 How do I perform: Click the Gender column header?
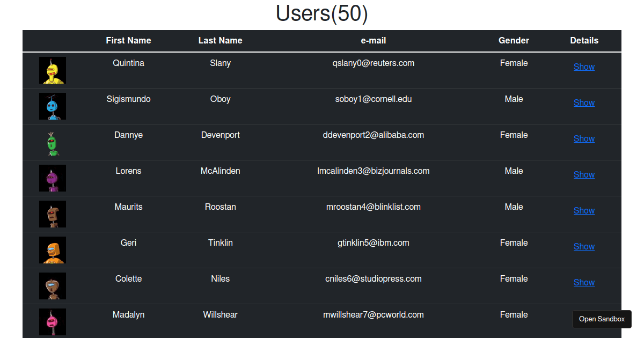coord(514,40)
